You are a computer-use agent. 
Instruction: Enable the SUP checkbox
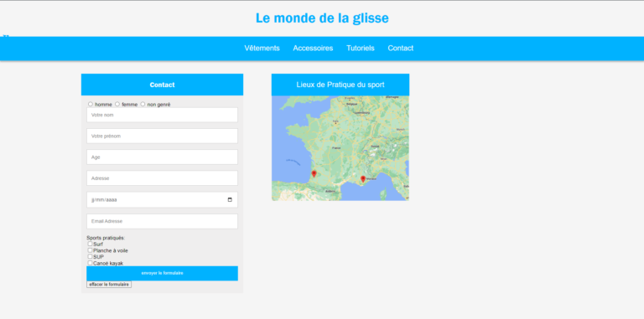click(90, 257)
